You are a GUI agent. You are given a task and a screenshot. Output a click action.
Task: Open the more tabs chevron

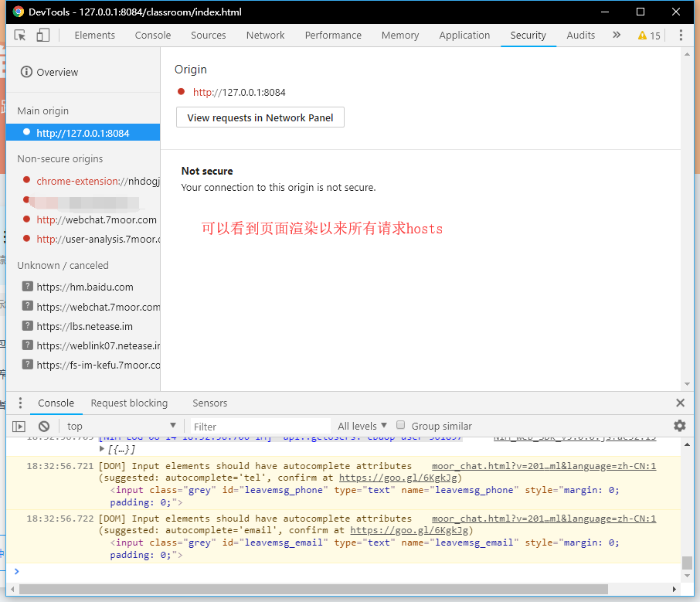pos(617,35)
